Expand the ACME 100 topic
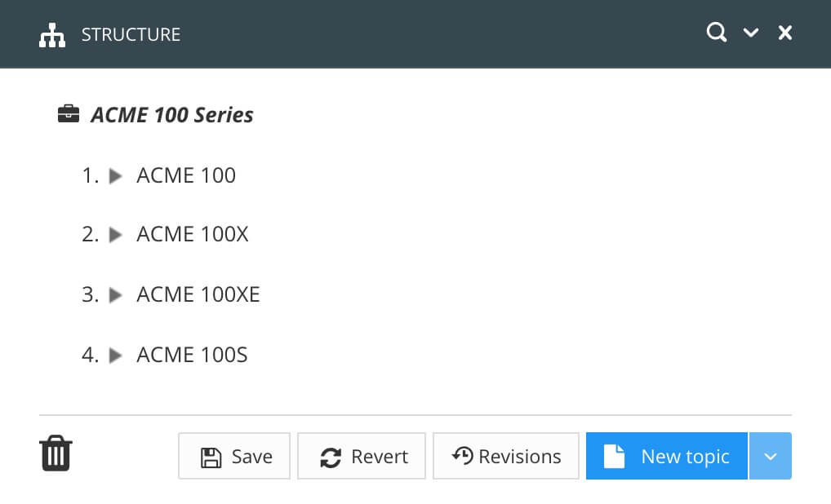Screen dimensions: 831x504 tap(116, 175)
